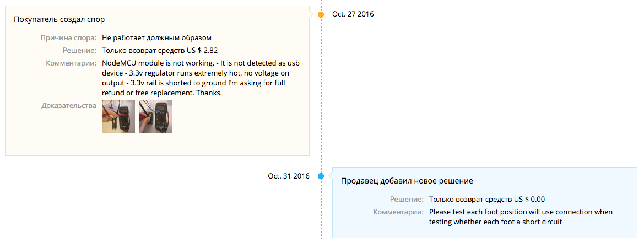Click the 'Доказательства' label

pos(69,105)
